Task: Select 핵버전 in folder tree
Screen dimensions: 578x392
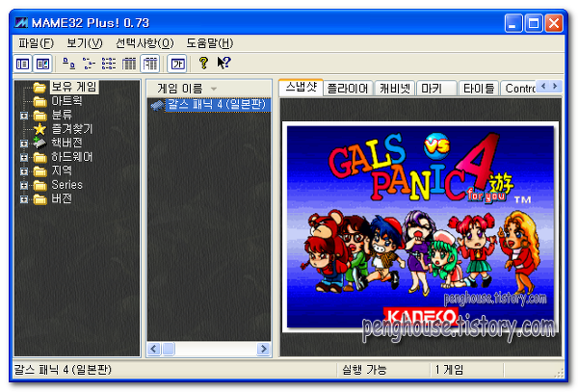Action: pyautogui.click(x=66, y=143)
